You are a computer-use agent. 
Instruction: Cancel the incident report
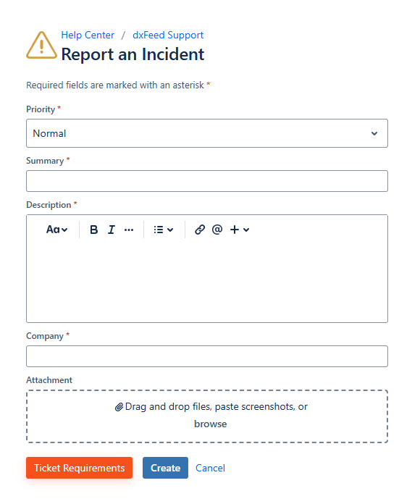(x=210, y=468)
